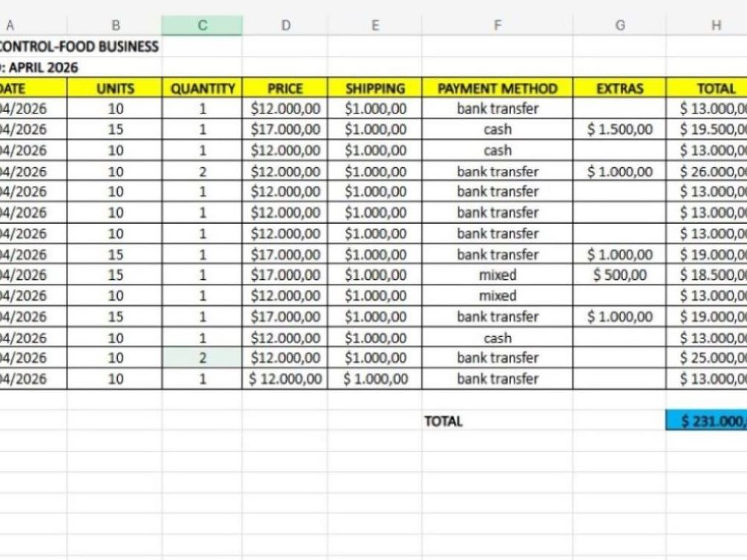Screen dimensions: 747x560
Task: Click the CONTROL-FOOD BUSINESS title cell
Action: tap(79, 46)
